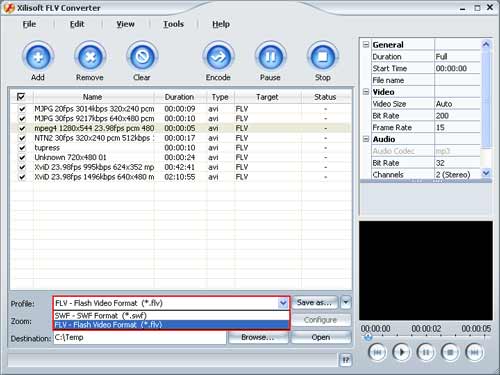Screen dimensions: 500x375
Task: Open the File menu
Action: [29, 24]
